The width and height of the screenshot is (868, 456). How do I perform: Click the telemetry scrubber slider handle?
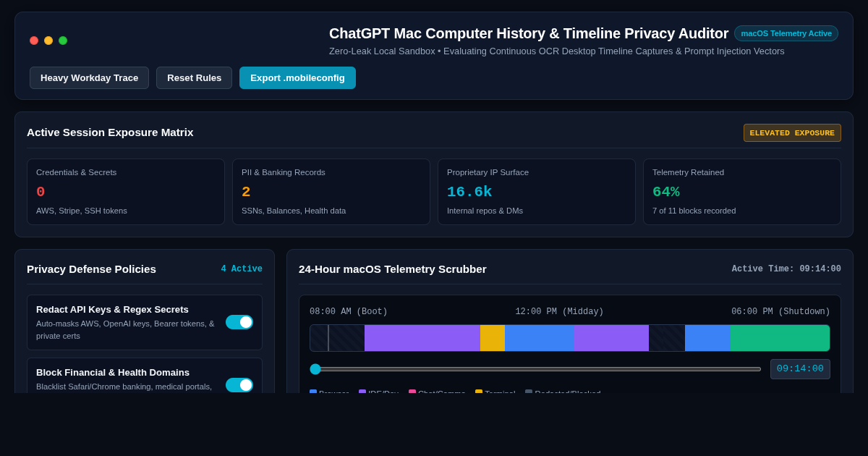315,369
